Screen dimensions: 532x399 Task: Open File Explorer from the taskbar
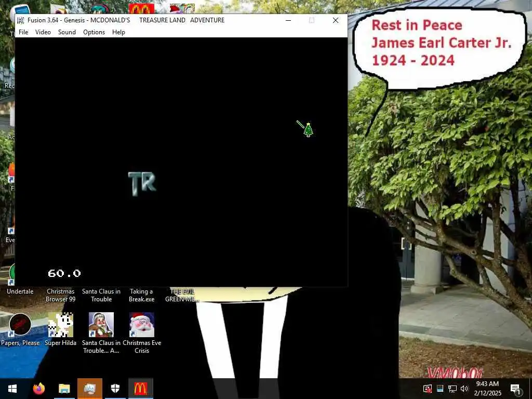[64, 389]
